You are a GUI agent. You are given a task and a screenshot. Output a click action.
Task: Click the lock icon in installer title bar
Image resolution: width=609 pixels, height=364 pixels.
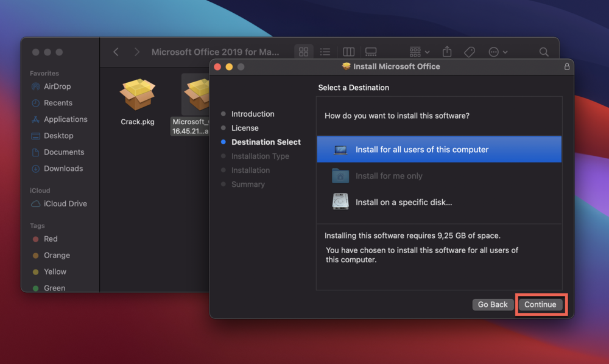567,67
